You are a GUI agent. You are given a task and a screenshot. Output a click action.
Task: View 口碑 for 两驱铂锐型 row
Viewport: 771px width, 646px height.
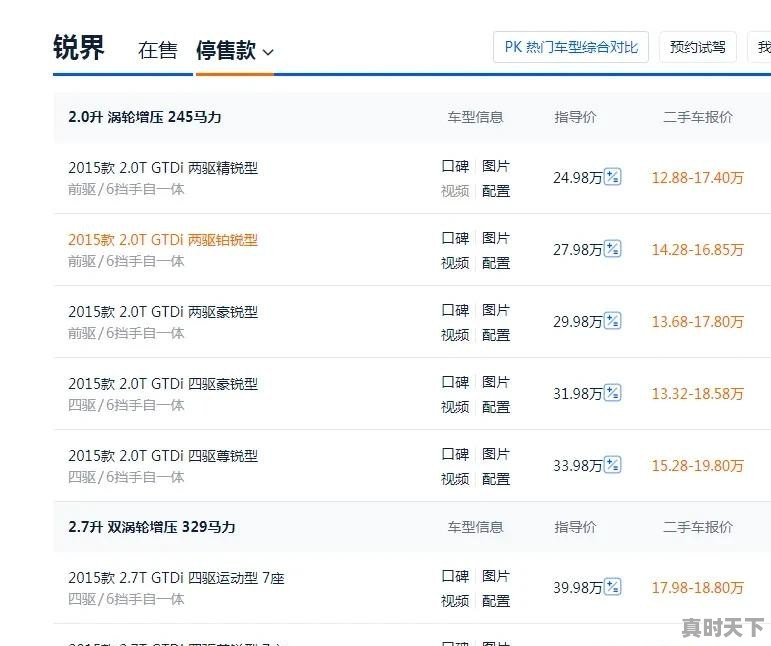coord(455,238)
